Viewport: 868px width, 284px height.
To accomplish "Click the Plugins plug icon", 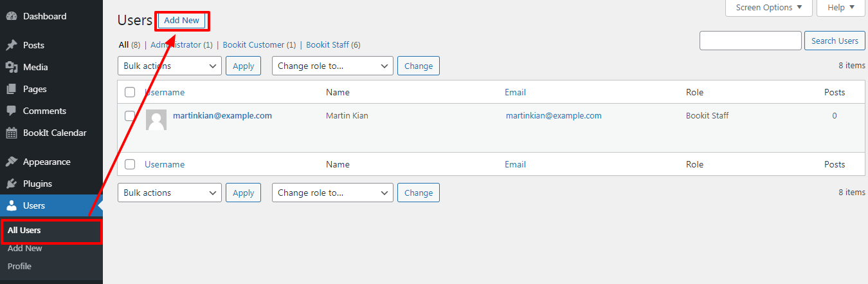I will click(x=12, y=184).
